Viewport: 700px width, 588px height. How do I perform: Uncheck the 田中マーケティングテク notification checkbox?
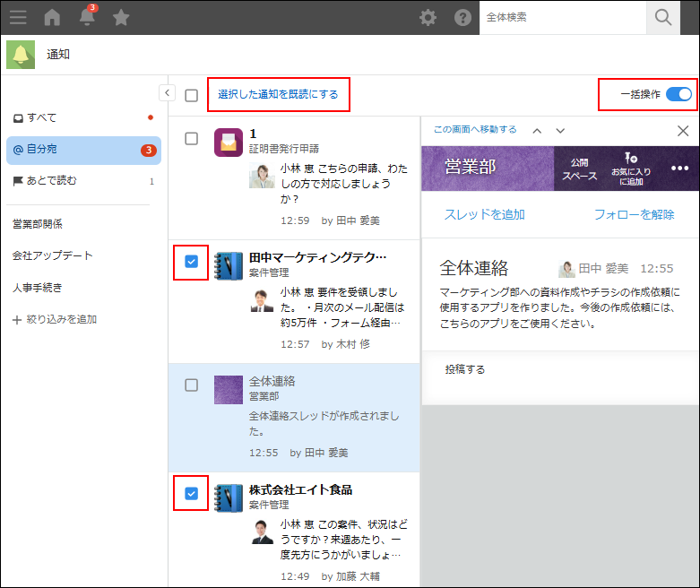pyautogui.click(x=192, y=262)
